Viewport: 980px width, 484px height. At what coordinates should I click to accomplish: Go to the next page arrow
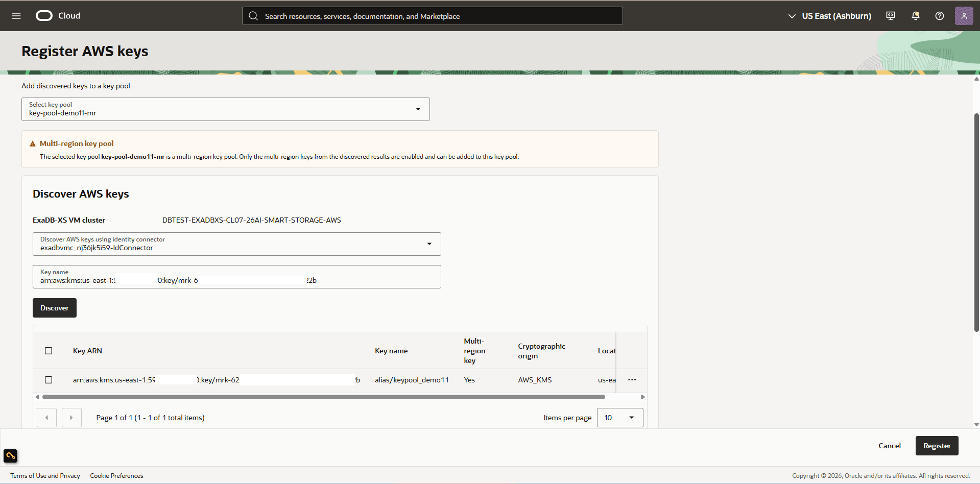[71, 418]
